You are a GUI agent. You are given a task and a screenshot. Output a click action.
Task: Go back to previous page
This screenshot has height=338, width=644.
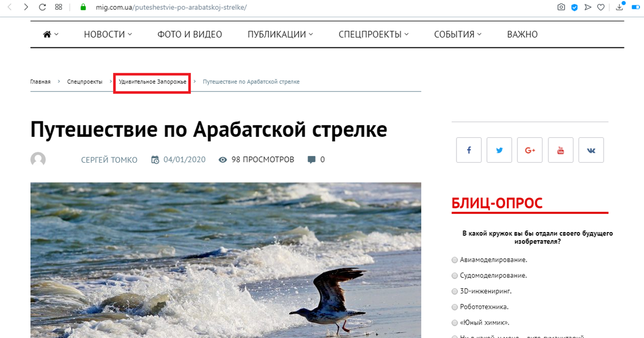pos(9,7)
